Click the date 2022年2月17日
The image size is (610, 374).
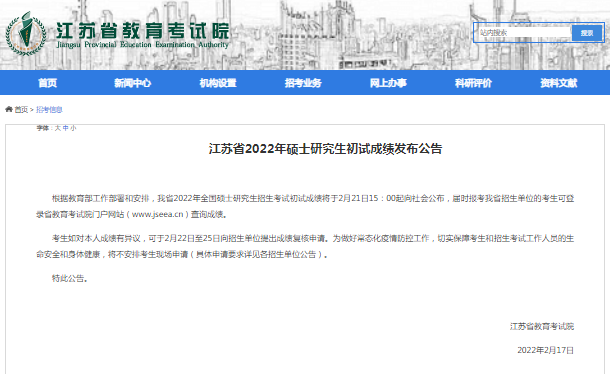tap(545, 350)
